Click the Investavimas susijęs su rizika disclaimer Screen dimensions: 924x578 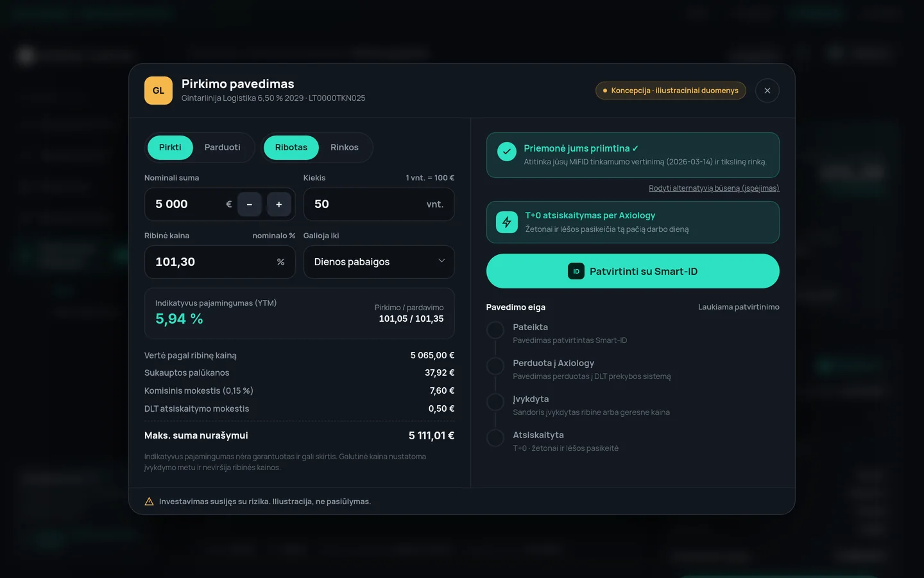(265, 502)
